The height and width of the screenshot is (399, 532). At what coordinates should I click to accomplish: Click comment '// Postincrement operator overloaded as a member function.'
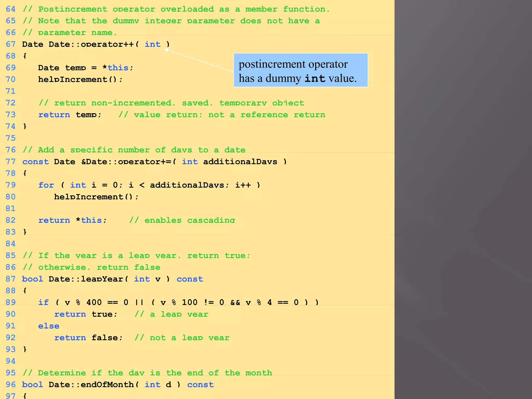pyautogui.click(x=176, y=9)
